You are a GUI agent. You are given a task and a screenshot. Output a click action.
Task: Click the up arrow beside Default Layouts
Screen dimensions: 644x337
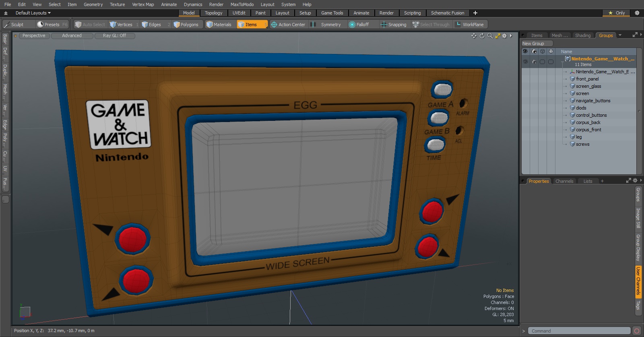click(x=6, y=13)
